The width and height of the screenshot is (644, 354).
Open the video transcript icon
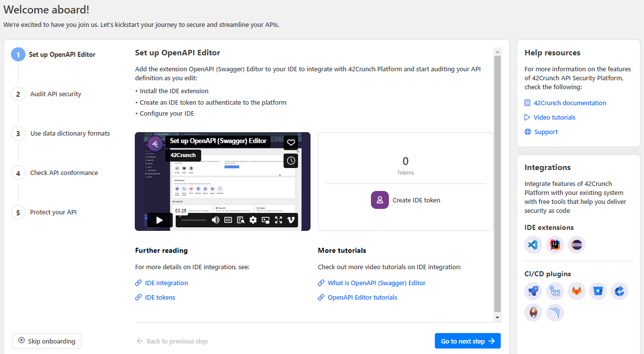point(241,220)
